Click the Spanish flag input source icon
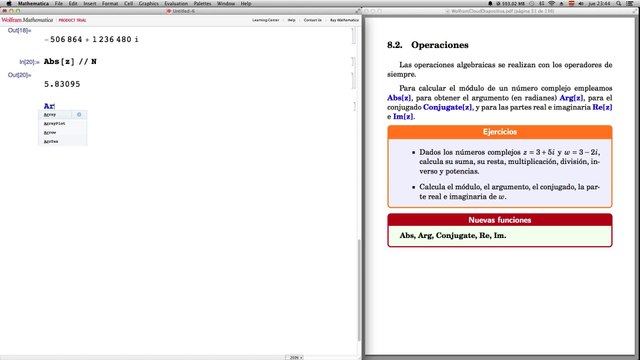Screen dimensions: 640x360 tap(571, 3)
